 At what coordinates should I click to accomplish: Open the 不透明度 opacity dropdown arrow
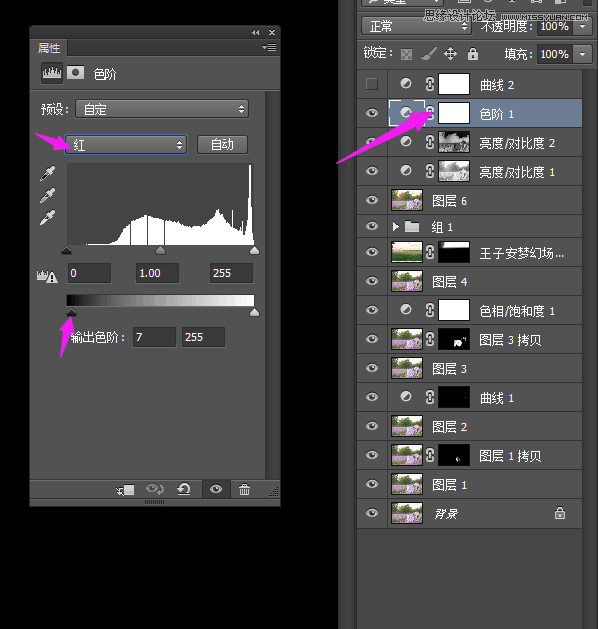(583, 26)
